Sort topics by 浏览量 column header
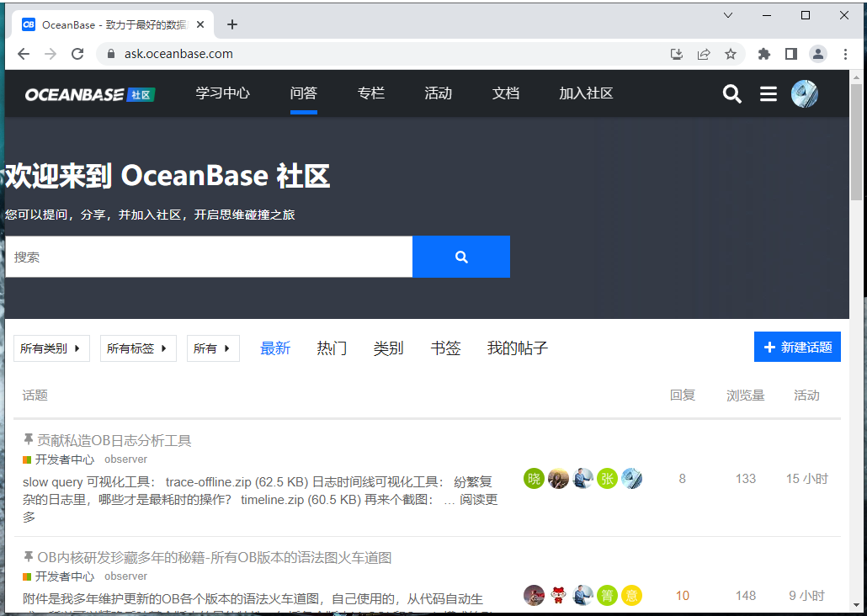The image size is (867, 616). (x=745, y=395)
